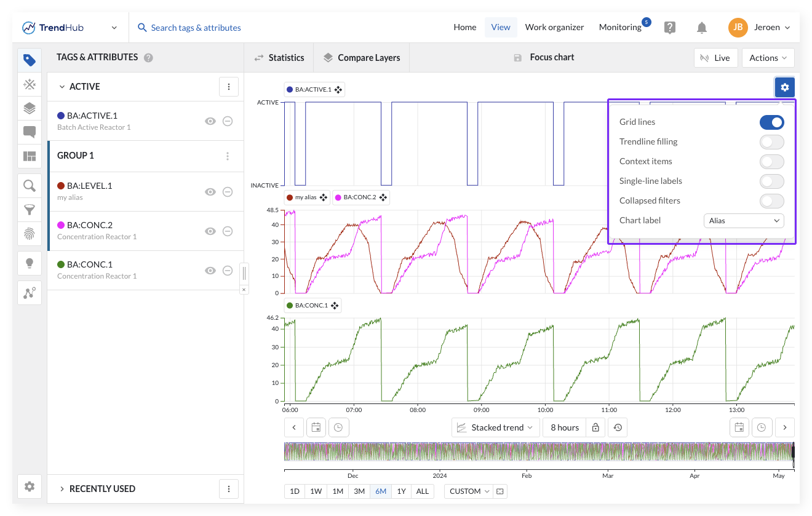Disable the Grid lines toggle
The width and height of the screenshot is (812, 516).
click(x=771, y=122)
